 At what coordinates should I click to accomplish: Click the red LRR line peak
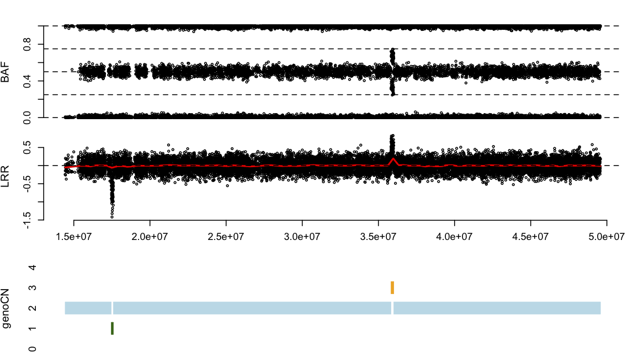[x=393, y=159]
